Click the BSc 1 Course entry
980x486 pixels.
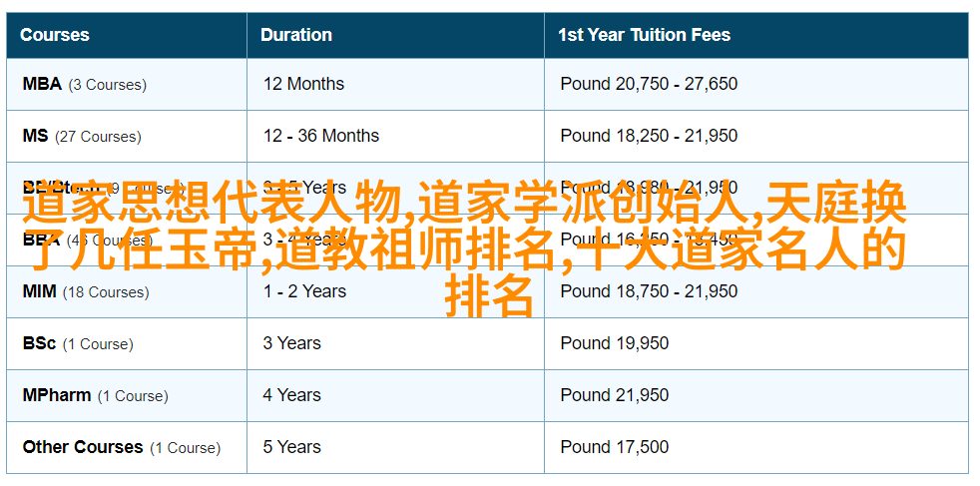[x=78, y=343]
